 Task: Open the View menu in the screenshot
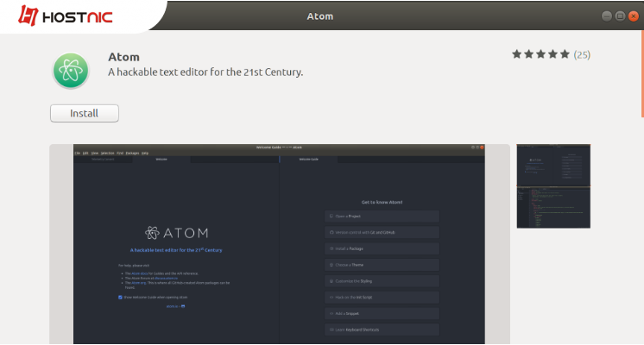(x=95, y=153)
